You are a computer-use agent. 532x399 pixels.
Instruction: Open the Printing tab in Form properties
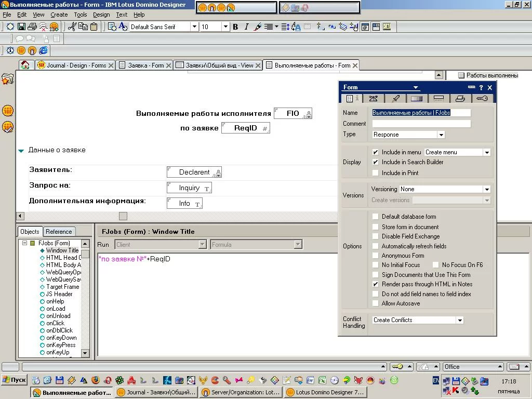[x=460, y=98]
